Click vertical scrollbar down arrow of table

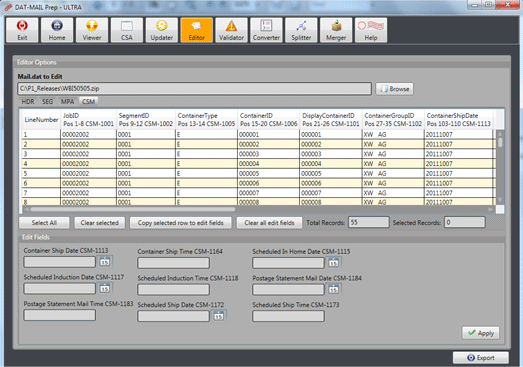click(500, 200)
